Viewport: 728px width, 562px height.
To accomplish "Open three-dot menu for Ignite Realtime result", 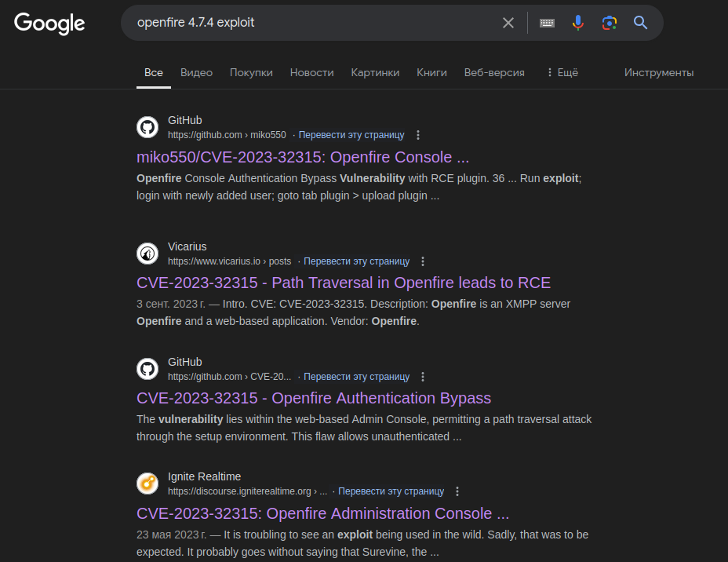I will [457, 491].
